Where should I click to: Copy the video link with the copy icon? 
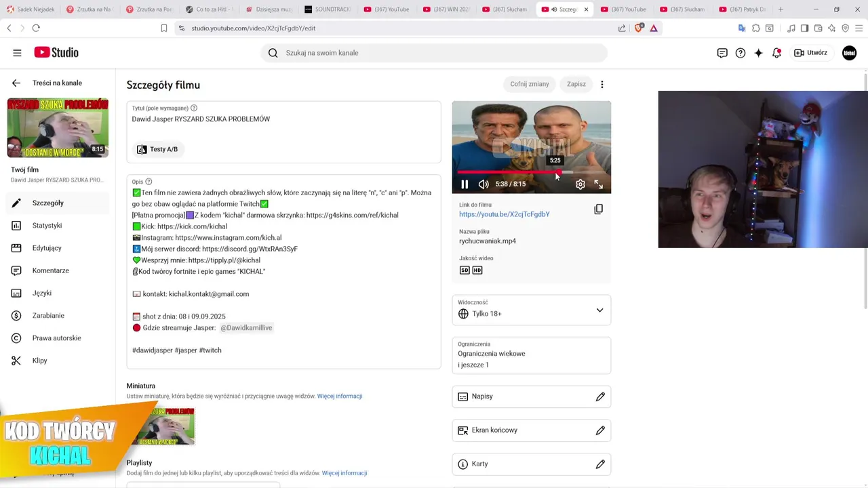pyautogui.click(x=598, y=209)
